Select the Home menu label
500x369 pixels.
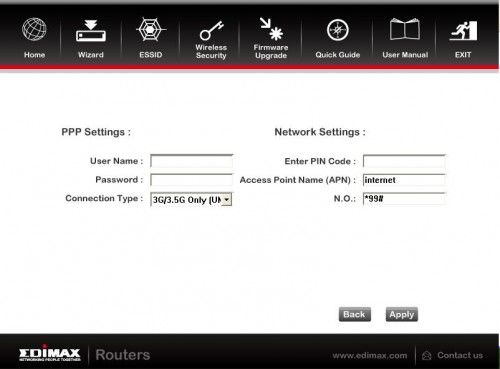(34, 55)
